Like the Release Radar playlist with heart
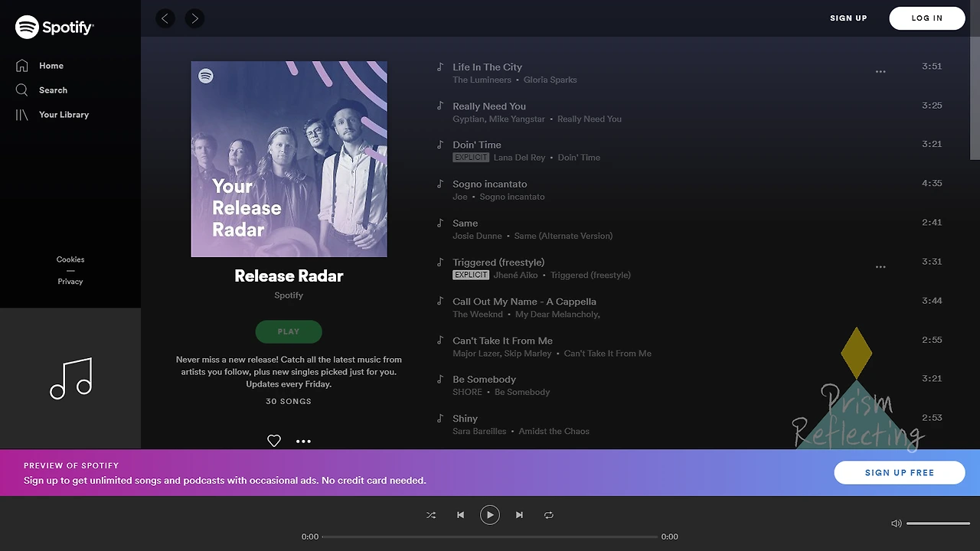980x551 pixels. [x=274, y=441]
